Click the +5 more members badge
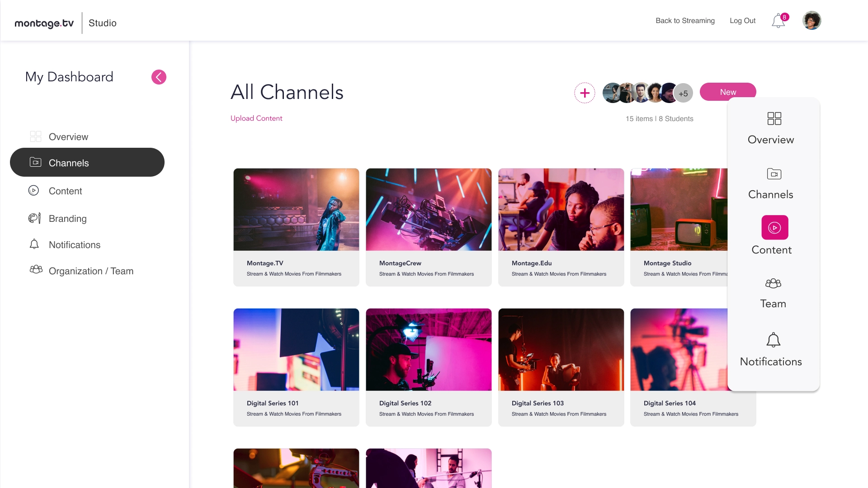This screenshot has width=868, height=488. click(683, 94)
